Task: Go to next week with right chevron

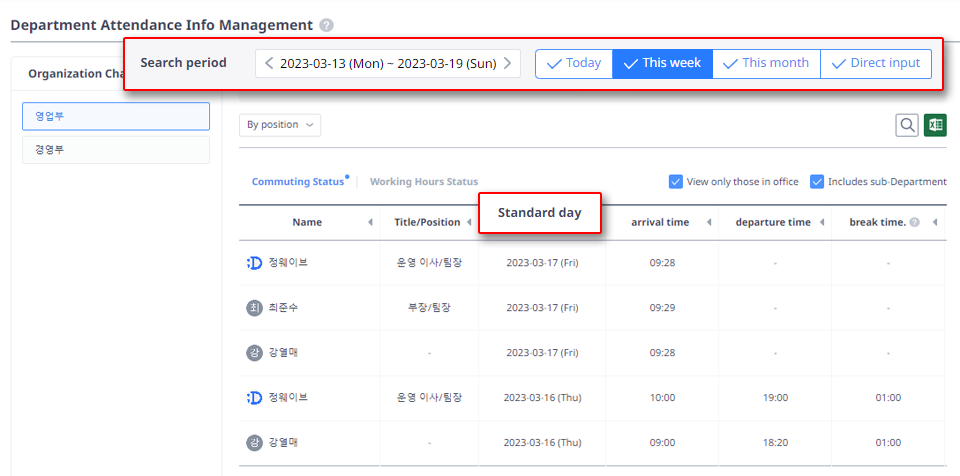Action: [508, 64]
